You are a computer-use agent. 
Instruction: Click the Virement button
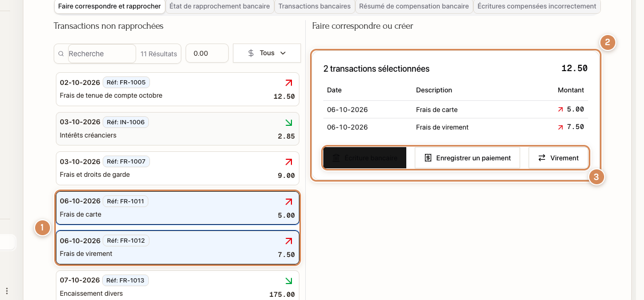(x=558, y=158)
